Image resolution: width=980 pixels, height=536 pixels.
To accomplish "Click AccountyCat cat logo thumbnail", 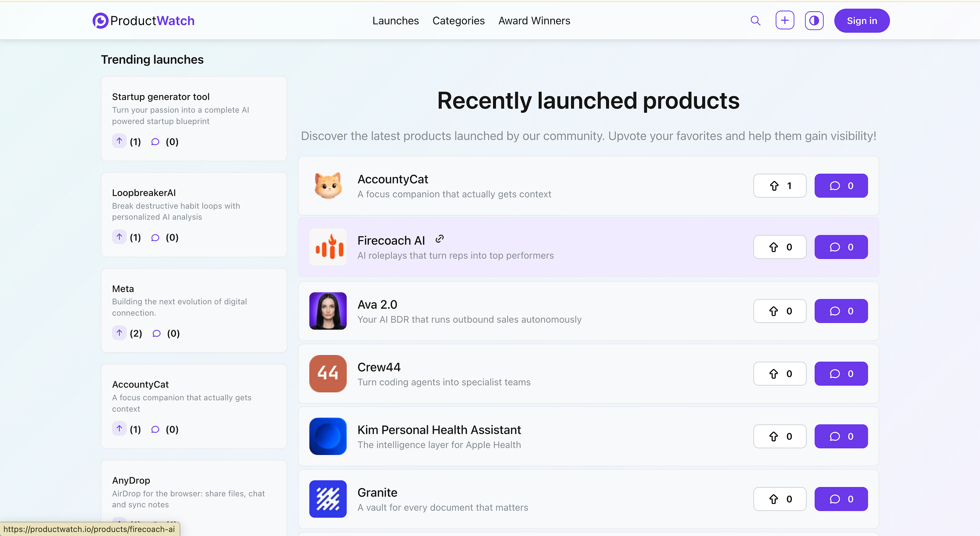I will (328, 186).
